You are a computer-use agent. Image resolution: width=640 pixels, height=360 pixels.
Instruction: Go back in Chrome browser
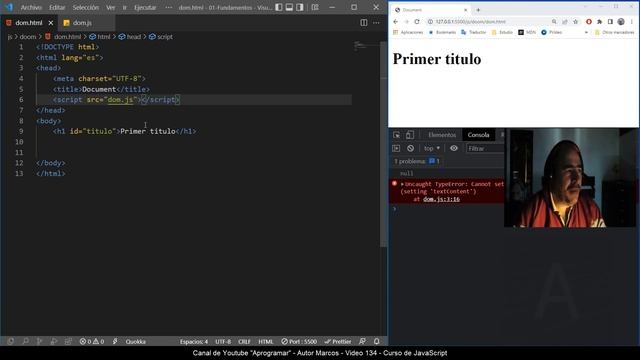(396, 22)
